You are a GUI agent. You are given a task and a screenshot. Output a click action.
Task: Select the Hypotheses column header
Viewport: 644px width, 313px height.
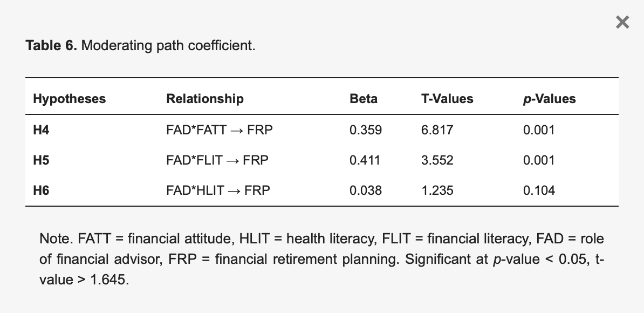pos(70,99)
